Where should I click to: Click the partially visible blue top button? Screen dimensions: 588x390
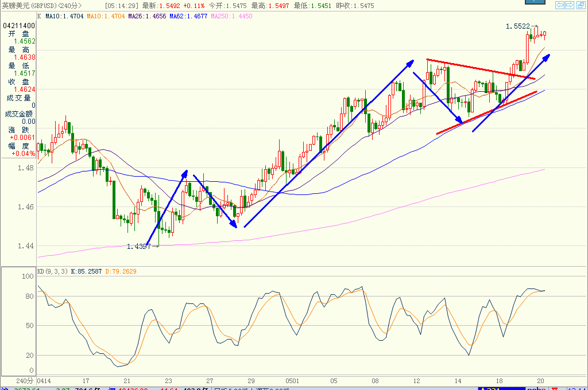coord(535,2)
